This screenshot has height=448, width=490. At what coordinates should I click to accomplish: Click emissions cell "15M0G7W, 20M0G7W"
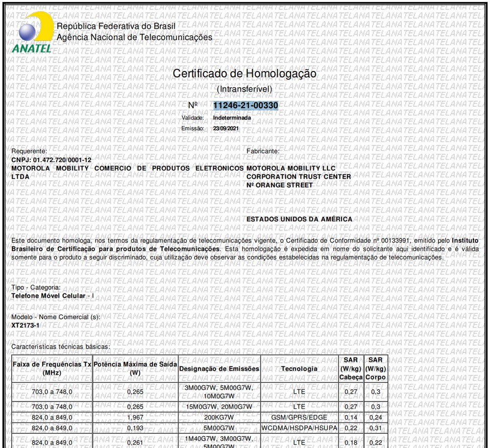point(219,407)
